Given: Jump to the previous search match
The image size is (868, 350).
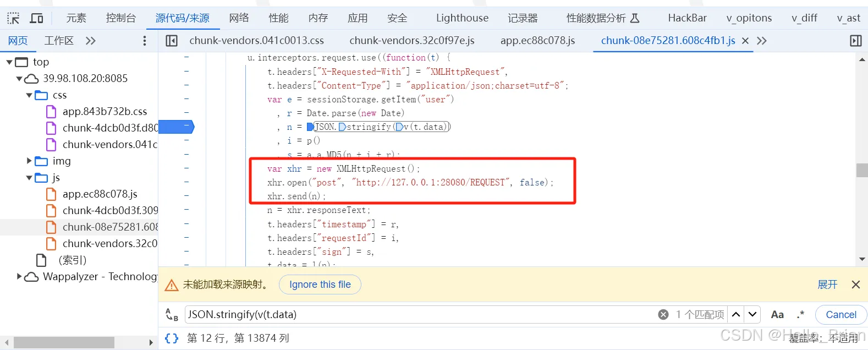Looking at the screenshot, I should pos(736,315).
